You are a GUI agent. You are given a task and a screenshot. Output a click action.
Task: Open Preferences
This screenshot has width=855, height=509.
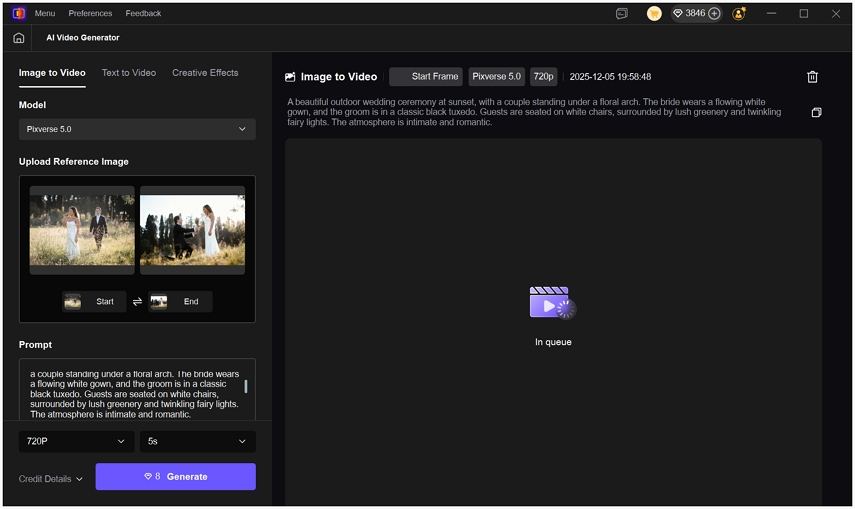90,13
